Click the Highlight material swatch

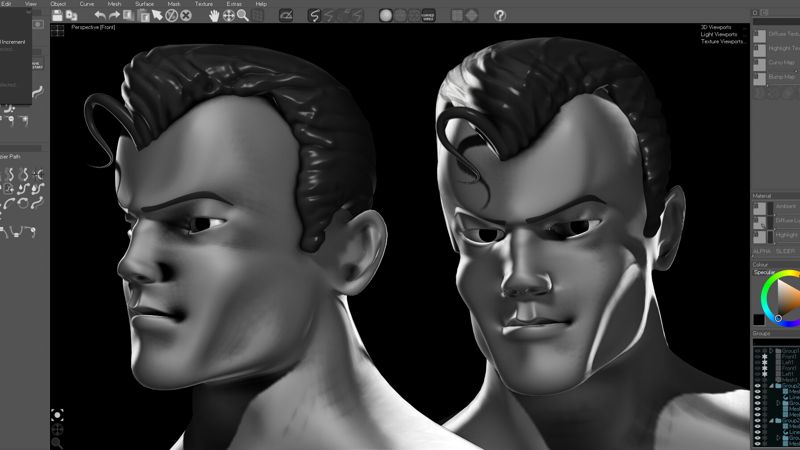click(760, 237)
